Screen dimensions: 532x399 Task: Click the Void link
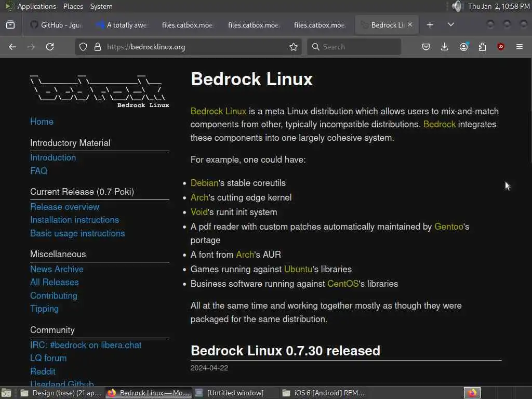(x=199, y=212)
